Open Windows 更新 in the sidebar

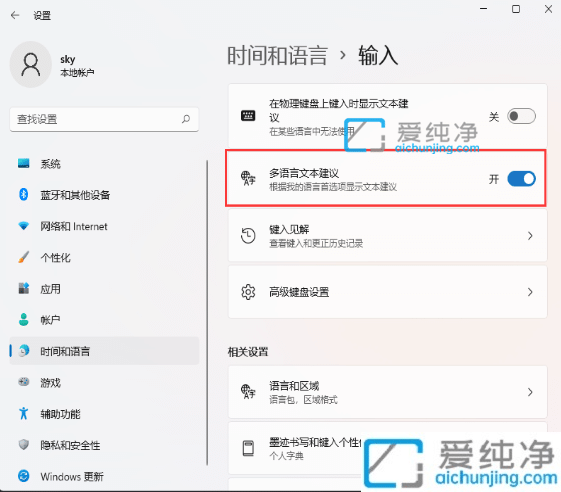[x=104, y=476]
